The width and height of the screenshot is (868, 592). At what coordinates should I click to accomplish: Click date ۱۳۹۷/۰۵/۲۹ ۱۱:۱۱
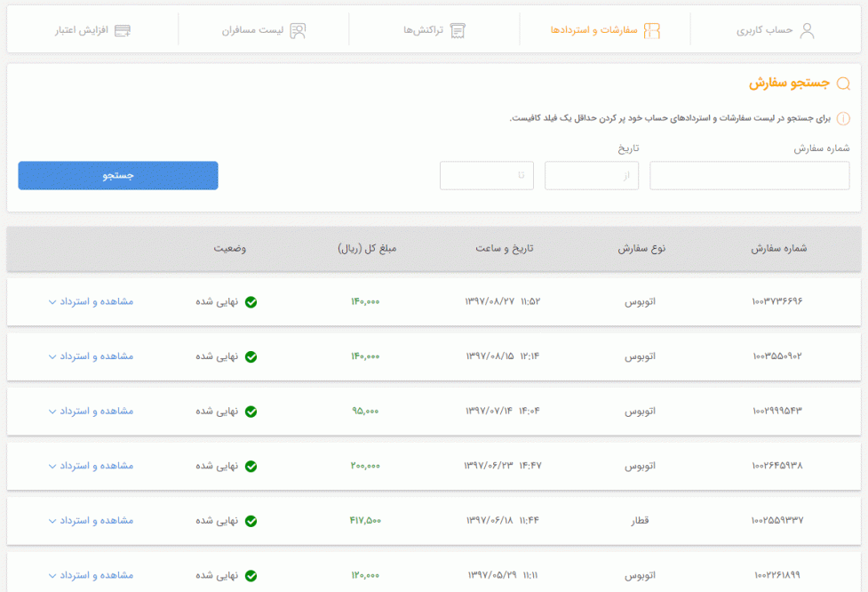click(503, 576)
